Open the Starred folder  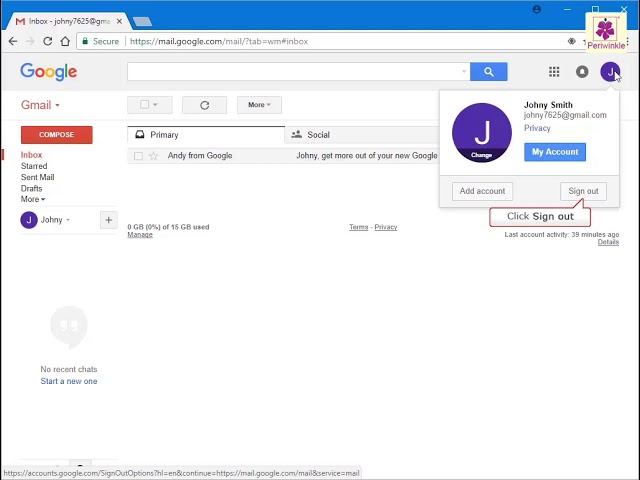[34, 166]
